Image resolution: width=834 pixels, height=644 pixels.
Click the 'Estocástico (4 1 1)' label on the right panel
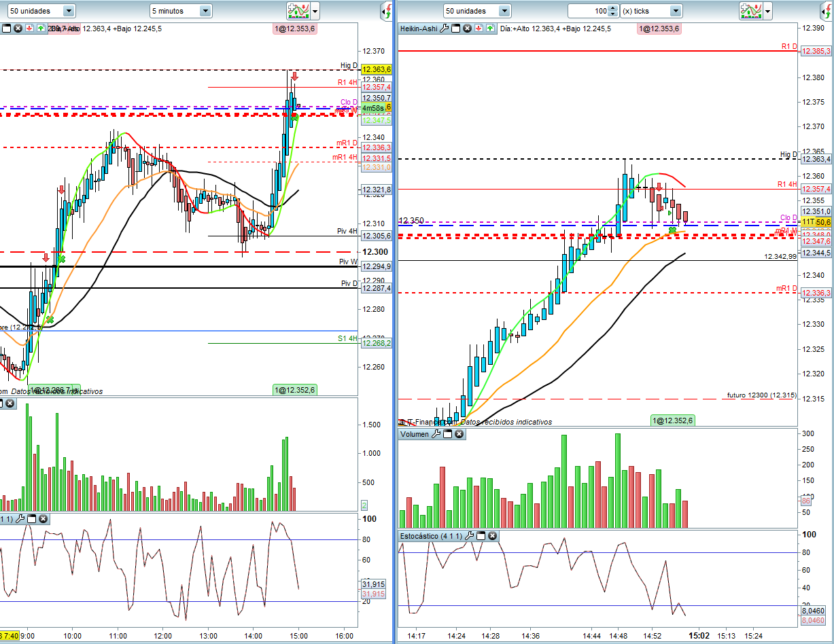tap(431, 536)
